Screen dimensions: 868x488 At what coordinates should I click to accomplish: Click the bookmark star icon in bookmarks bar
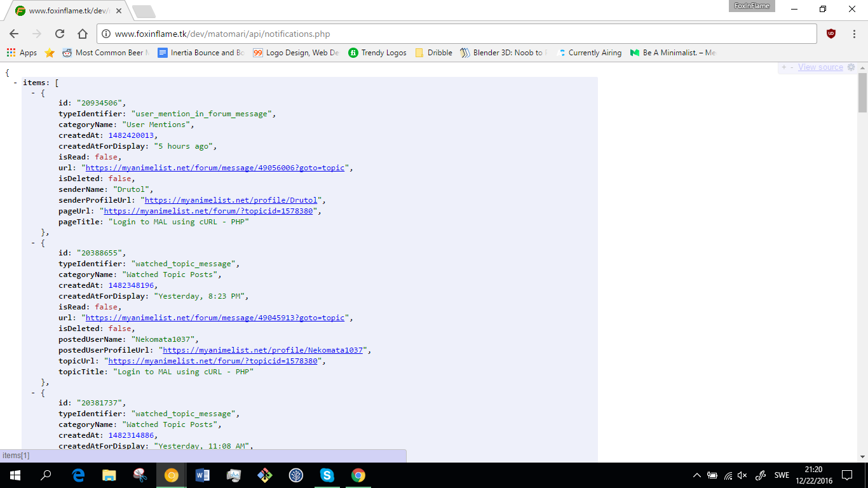point(50,53)
